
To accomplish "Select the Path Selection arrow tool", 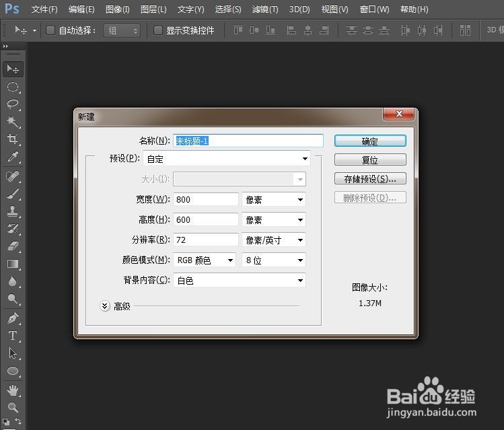I will [x=13, y=353].
